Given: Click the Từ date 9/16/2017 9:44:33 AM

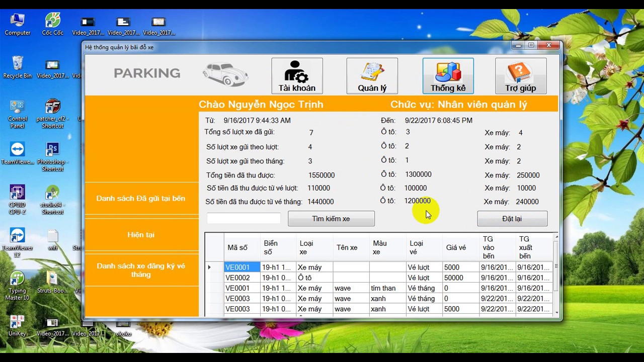Looking at the screenshot, I should [257, 121].
